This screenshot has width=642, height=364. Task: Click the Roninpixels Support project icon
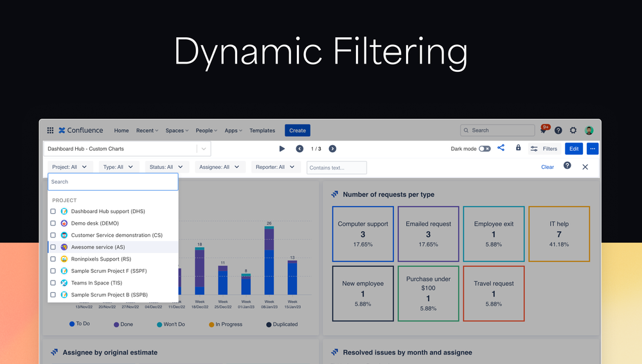tap(64, 259)
